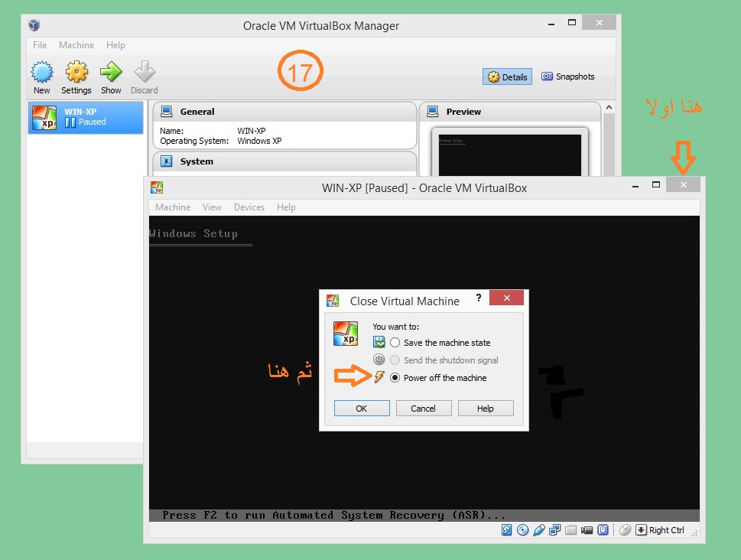Select 'Save the machine state' radio button
This screenshot has height=560, width=741.
(x=395, y=343)
